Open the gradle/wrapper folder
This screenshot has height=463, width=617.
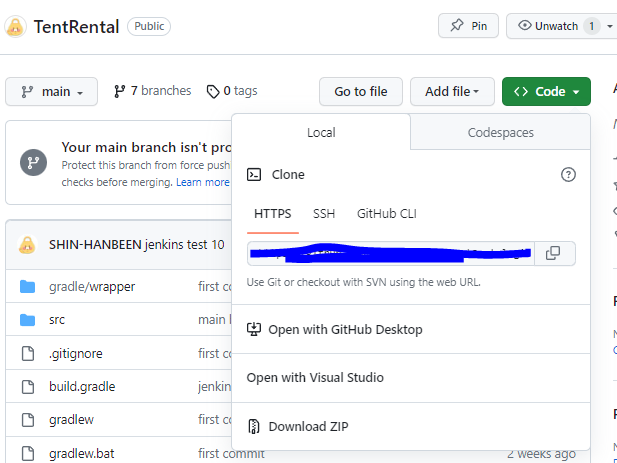pyautogui.click(x=92, y=287)
